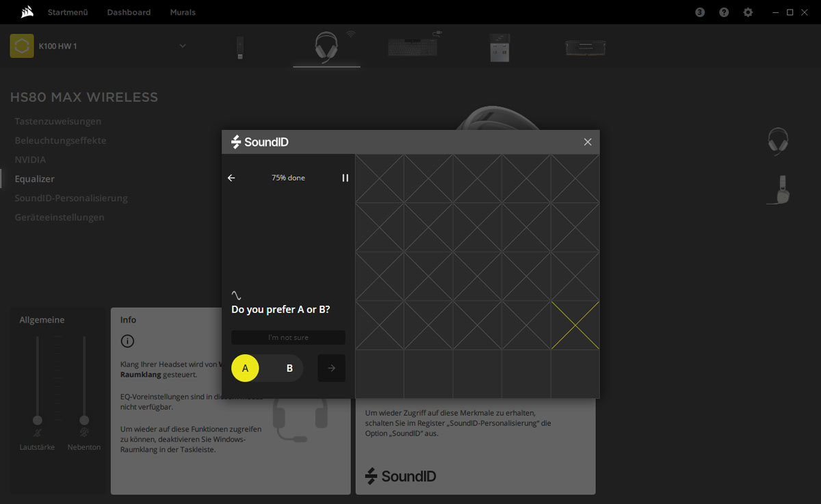Select the wireless USB dongle device

click(x=241, y=47)
